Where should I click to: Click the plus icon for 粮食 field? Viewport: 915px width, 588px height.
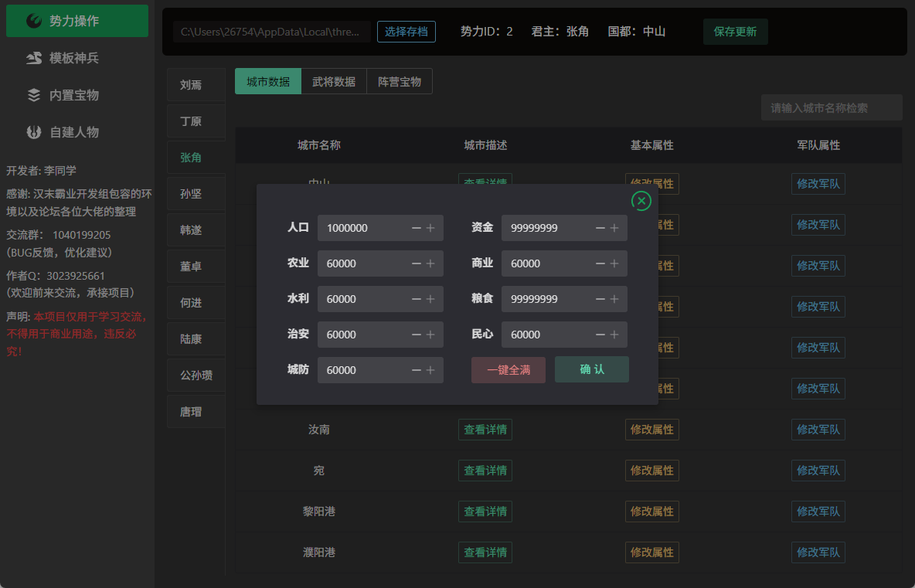[x=614, y=299]
